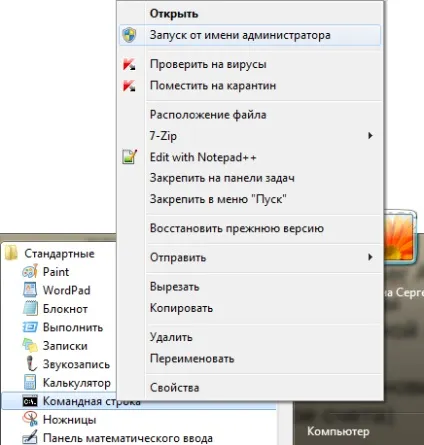Choose Запуск от имени администратора

pyautogui.click(x=250, y=35)
